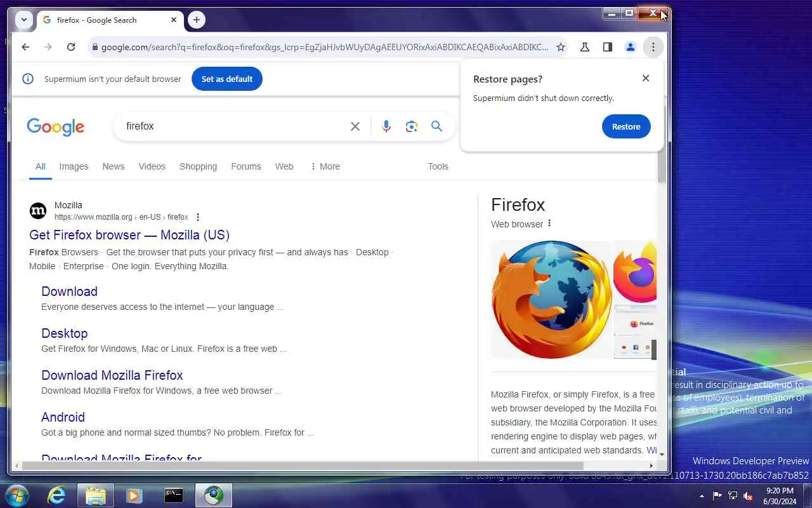Search by image with Lens icon
The width and height of the screenshot is (812, 508).
tap(412, 126)
